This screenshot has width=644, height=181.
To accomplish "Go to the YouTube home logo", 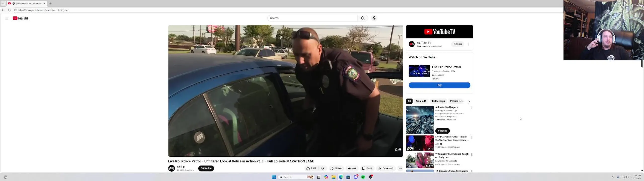I will pyautogui.click(x=20, y=18).
